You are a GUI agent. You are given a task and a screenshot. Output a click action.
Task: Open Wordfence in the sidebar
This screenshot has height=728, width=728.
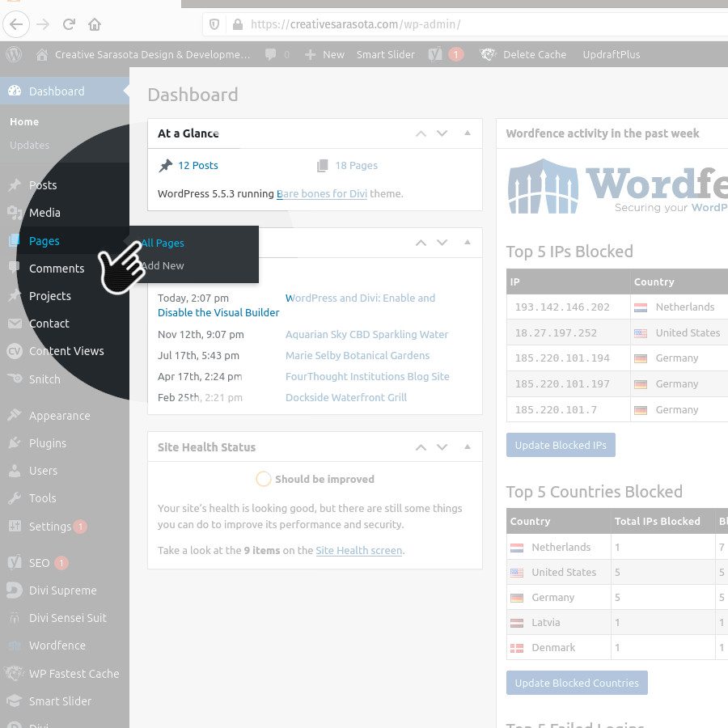[57, 645]
